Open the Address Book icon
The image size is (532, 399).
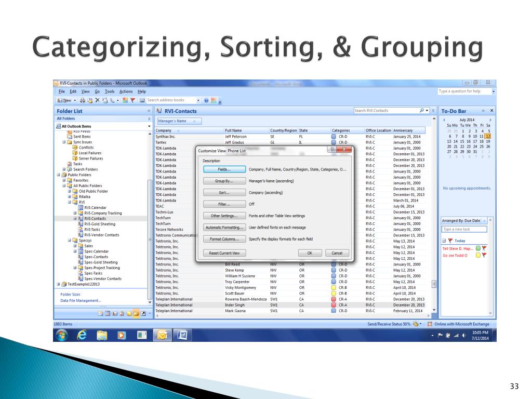142,100
